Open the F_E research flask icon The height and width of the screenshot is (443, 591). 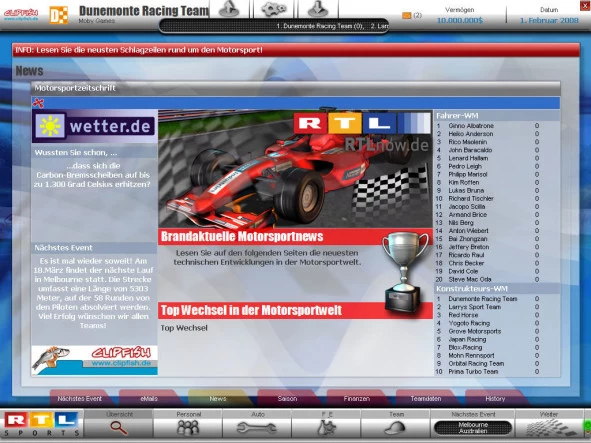[x=326, y=428]
